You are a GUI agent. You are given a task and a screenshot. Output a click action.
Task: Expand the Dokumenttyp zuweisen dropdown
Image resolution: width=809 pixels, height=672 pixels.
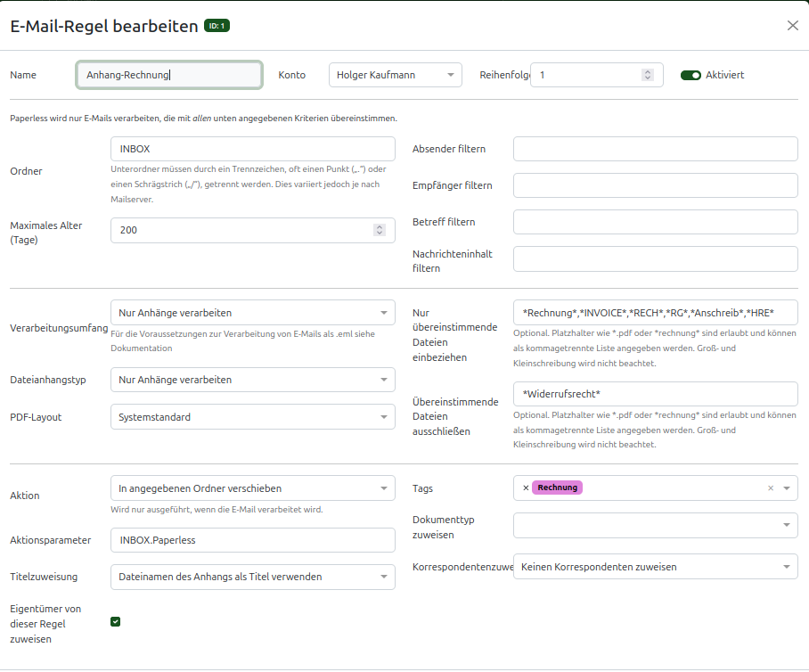point(655,526)
